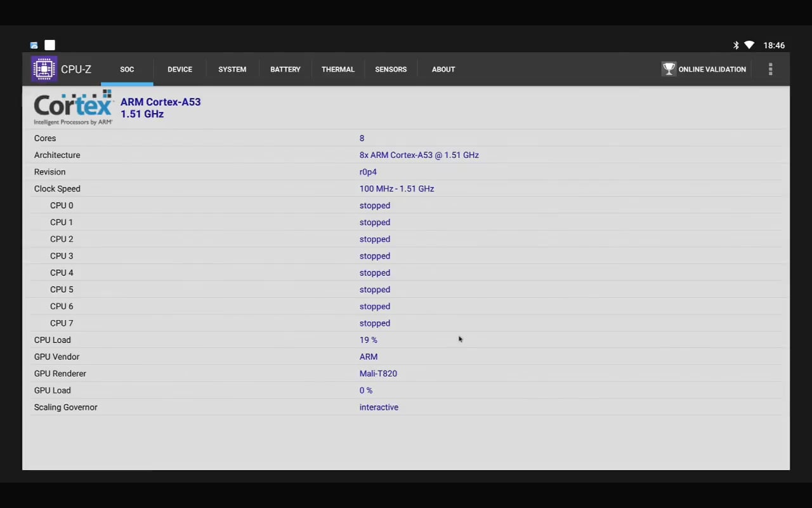
Task: Click the stopped status of CPU 1
Action: point(375,222)
